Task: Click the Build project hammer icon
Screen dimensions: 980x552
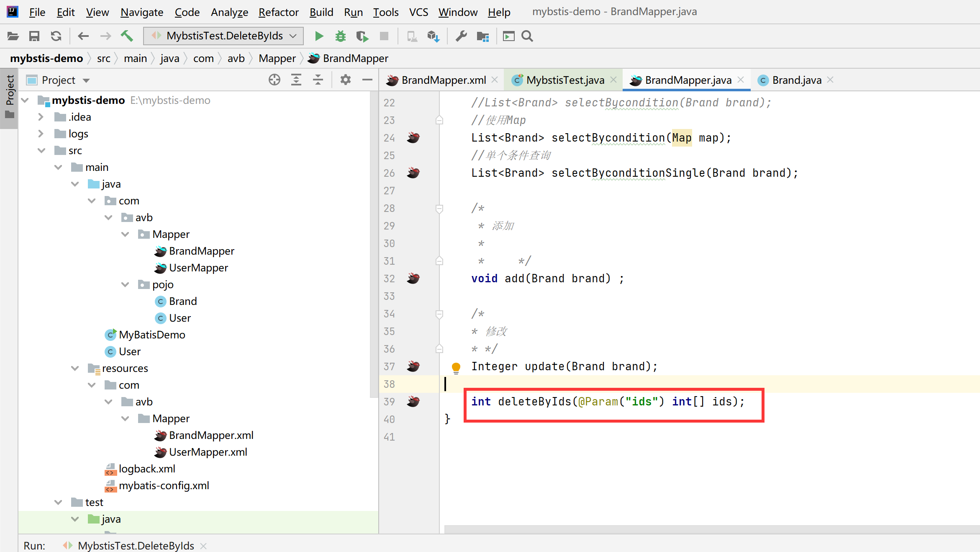Action: tap(127, 36)
